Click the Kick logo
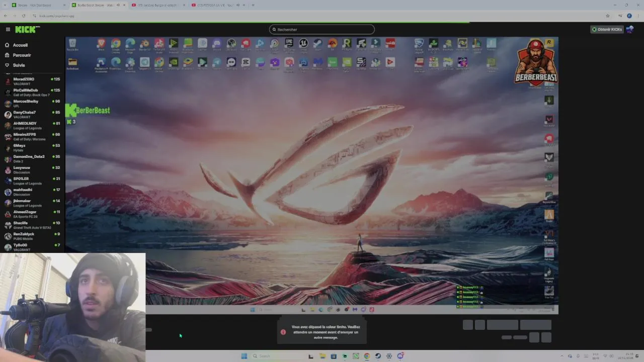Image resolution: width=644 pixels, height=362 pixels. (27, 29)
